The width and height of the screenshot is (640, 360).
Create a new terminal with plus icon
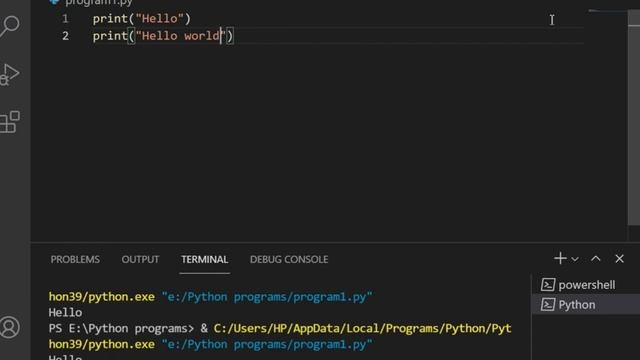pyautogui.click(x=560, y=259)
